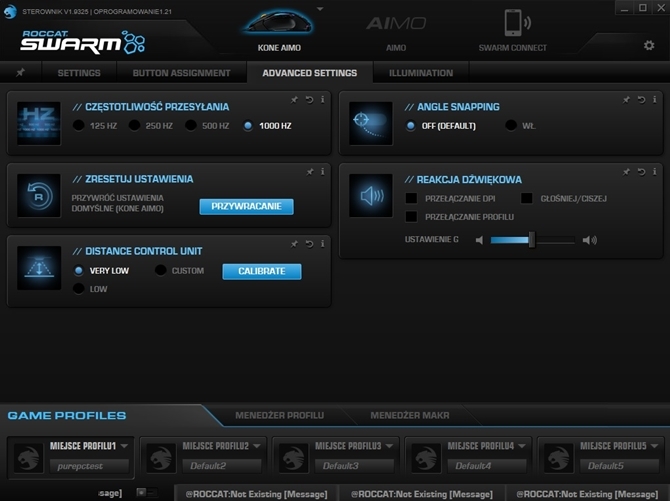Show info for Częstotliwość Przesyłania panel

click(323, 100)
